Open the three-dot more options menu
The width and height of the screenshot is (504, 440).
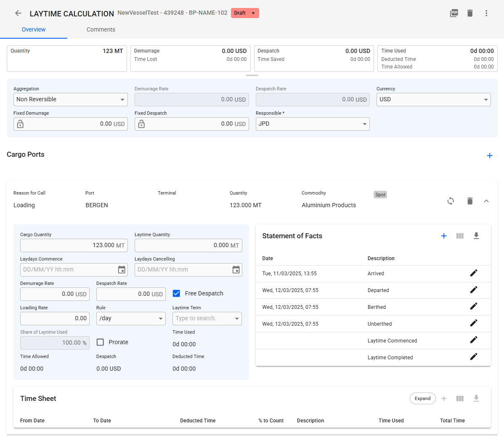click(x=486, y=13)
